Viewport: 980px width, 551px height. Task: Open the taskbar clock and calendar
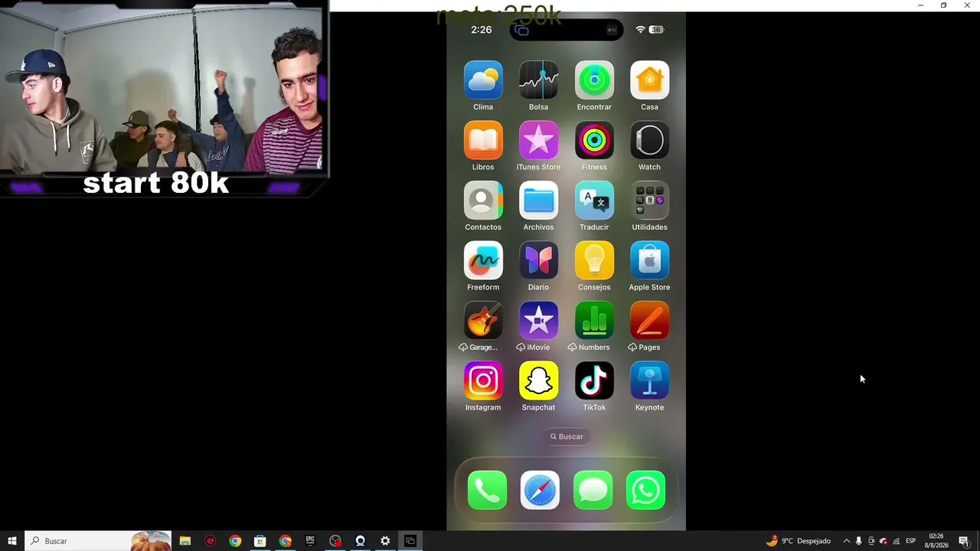pyautogui.click(x=936, y=541)
